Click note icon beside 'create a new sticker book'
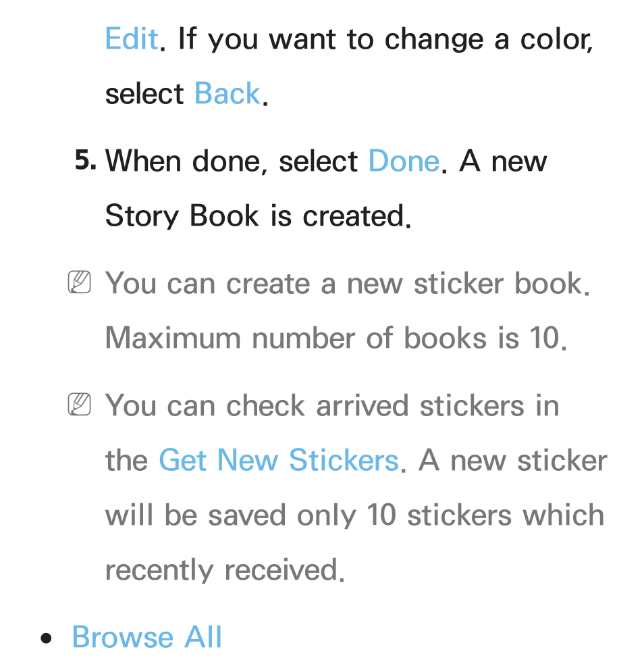Image resolution: width=644 pixels, height=660 pixels. [80, 282]
